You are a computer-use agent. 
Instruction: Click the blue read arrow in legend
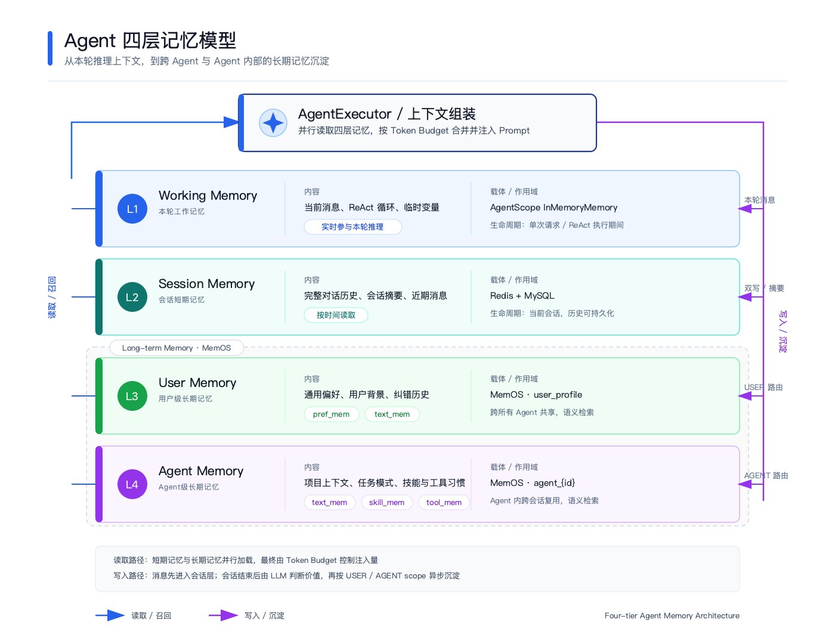click(x=110, y=615)
